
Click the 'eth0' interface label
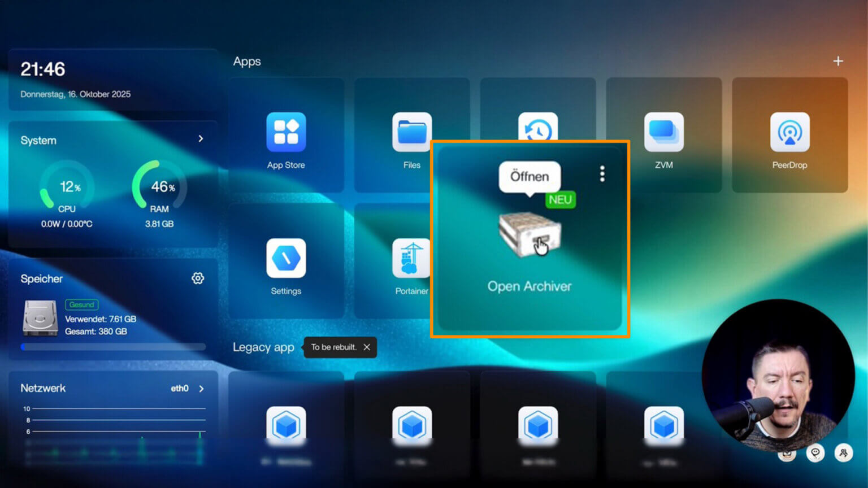pyautogui.click(x=180, y=389)
